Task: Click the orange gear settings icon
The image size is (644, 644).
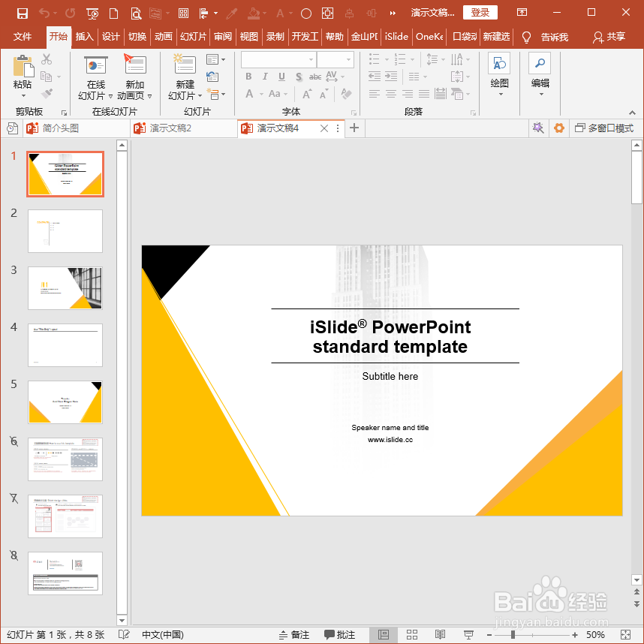Action: [559, 128]
